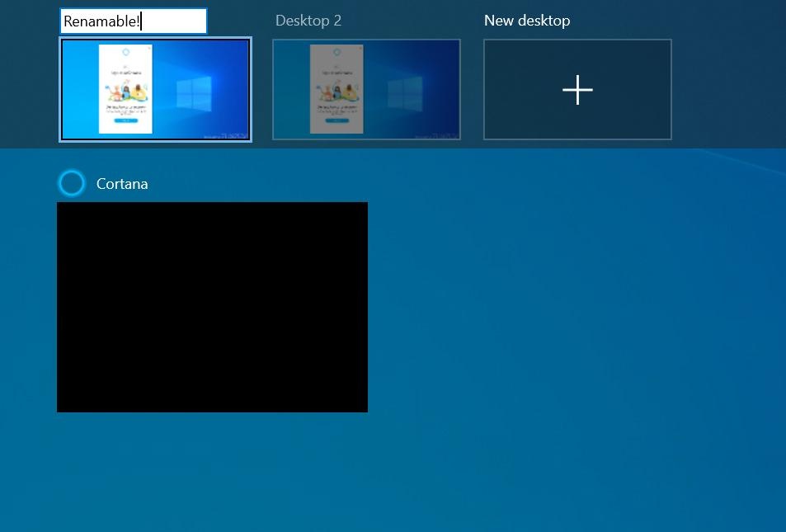Image resolution: width=786 pixels, height=532 pixels.
Task: Click the people illustration in the first desktop thumbnail
Action: coord(126,91)
